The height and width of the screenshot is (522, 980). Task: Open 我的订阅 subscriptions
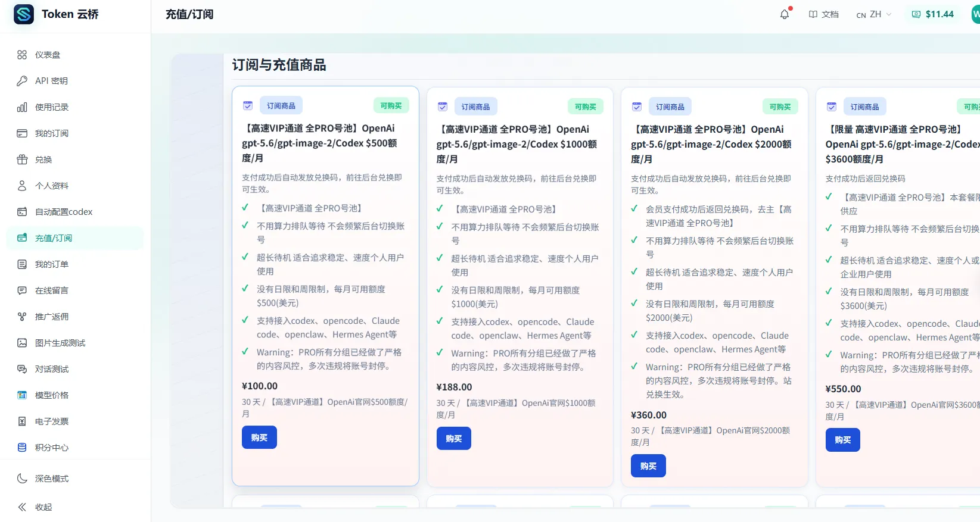pos(75,133)
